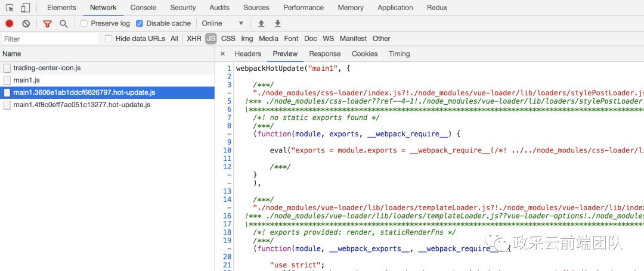View the Cookies tab of the request
The image size is (644, 271).
[x=365, y=54]
